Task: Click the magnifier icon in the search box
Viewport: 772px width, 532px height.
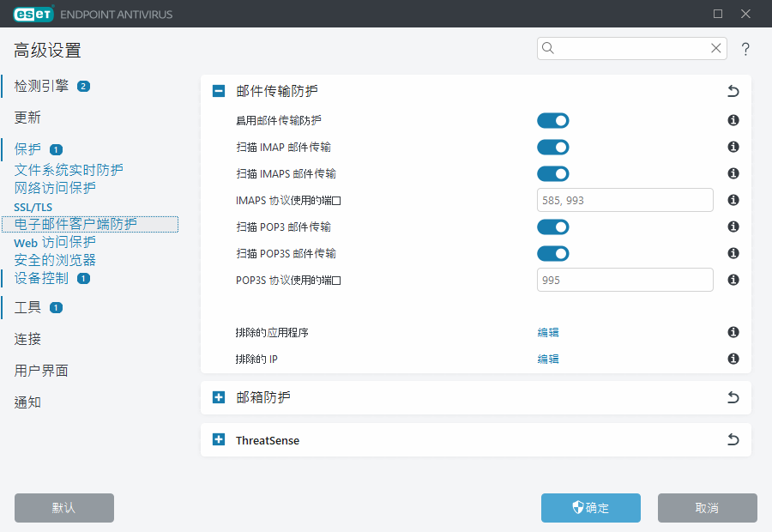Action: coord(548,48)
